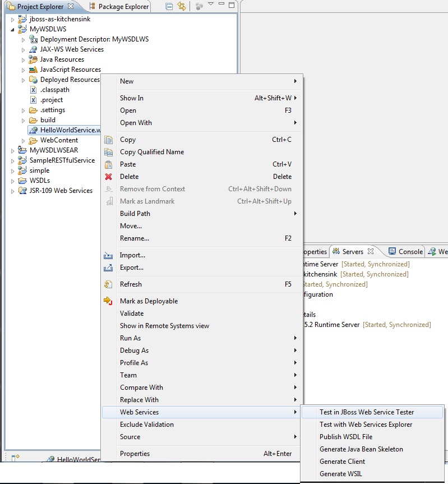Select Generate Client submenu entry
Screen dimensions: 448x484
(372, 462)
